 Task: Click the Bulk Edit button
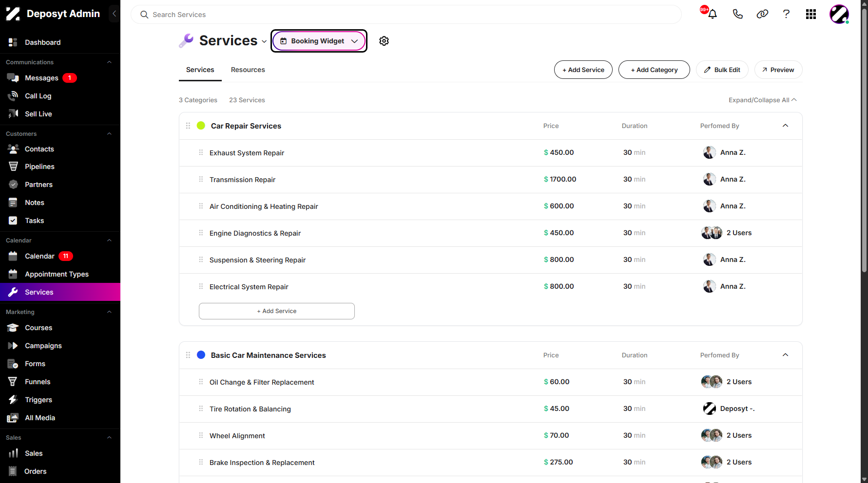pyautogui.click(x=722, y=70)
